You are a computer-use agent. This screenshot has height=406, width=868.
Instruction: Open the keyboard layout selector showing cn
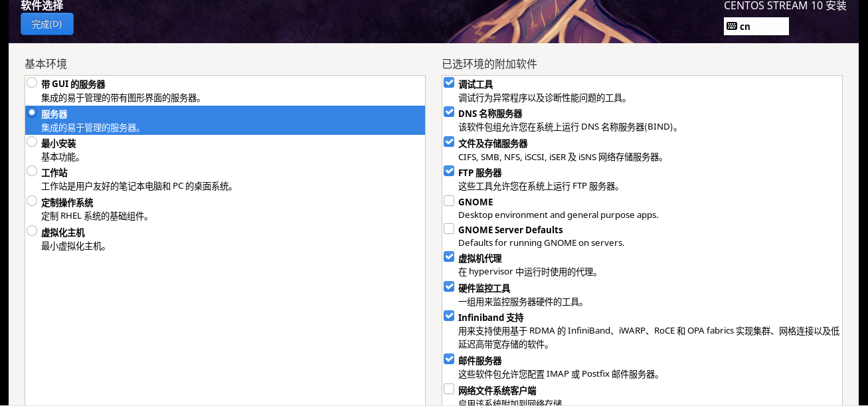click(x=757, y=26)
